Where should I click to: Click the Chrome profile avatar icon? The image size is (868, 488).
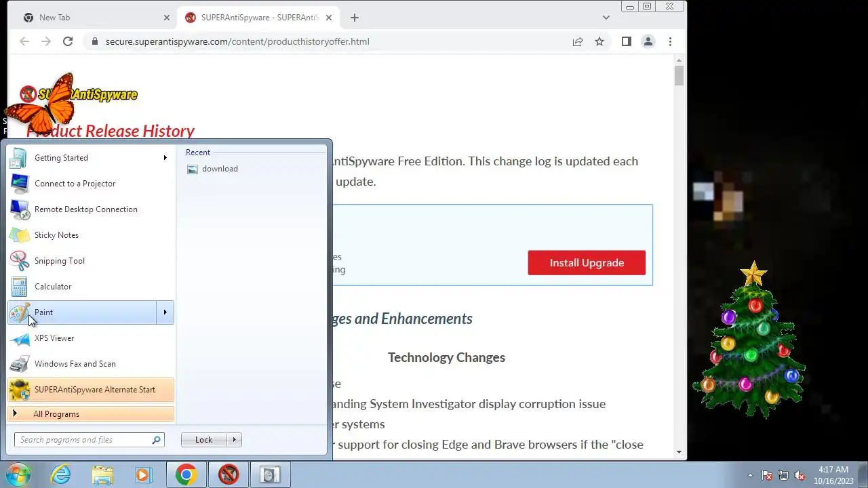pos(648,41)
